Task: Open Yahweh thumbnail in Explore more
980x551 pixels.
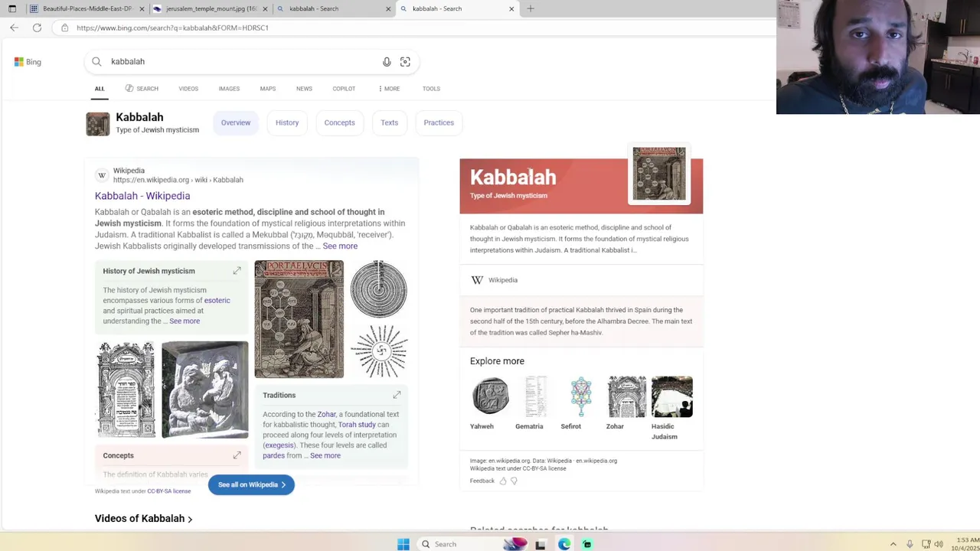Action: (491, 396)
